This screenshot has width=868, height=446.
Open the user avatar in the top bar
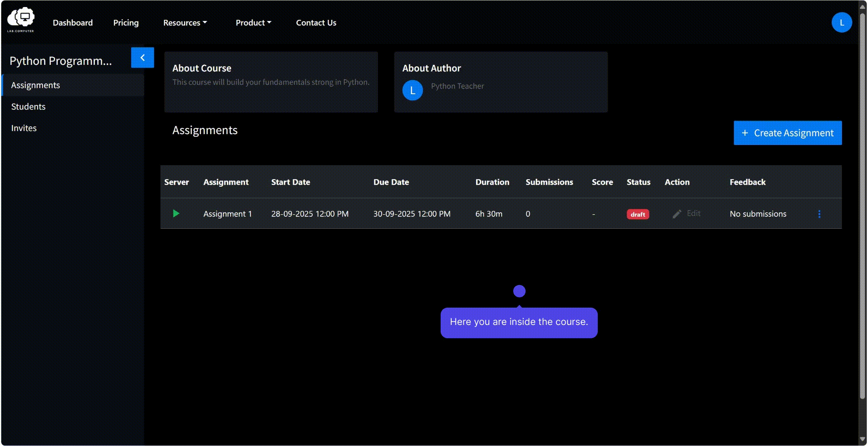[842, 22]
